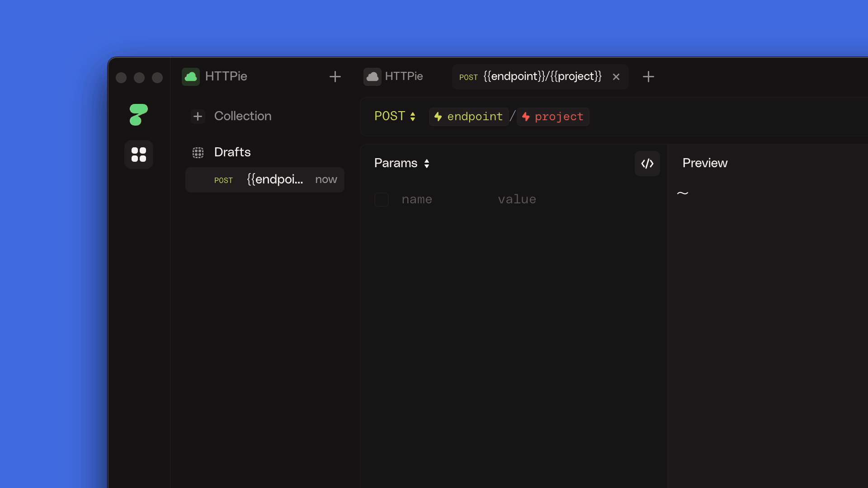The image size is (868, 488).
Task: Click the lightning icon on the endpoint variable
Action: (x=438, y=117)
